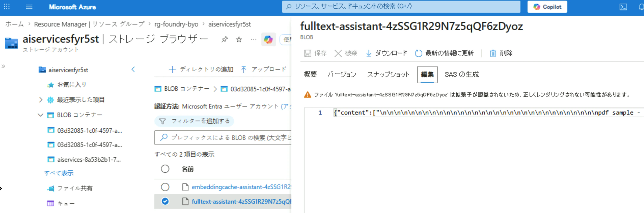The height and width of the screenshot is (213, 644).
Task: Select the 編集 tab
Action: coord(427,74)
